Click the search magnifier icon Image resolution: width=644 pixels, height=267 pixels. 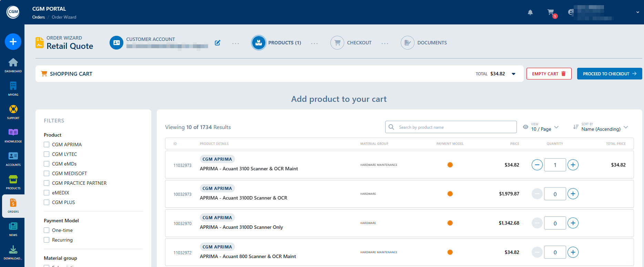point(391,127)
